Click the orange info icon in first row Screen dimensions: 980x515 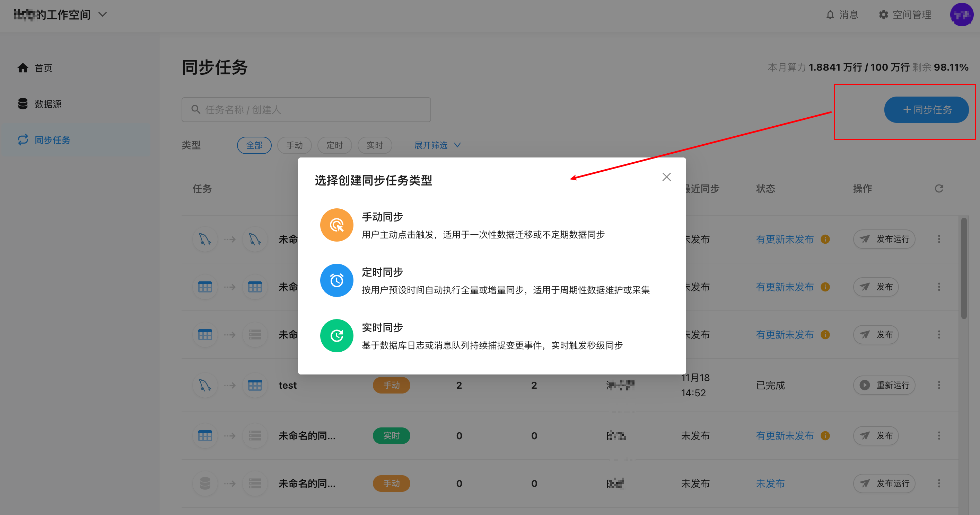(825, 239)
